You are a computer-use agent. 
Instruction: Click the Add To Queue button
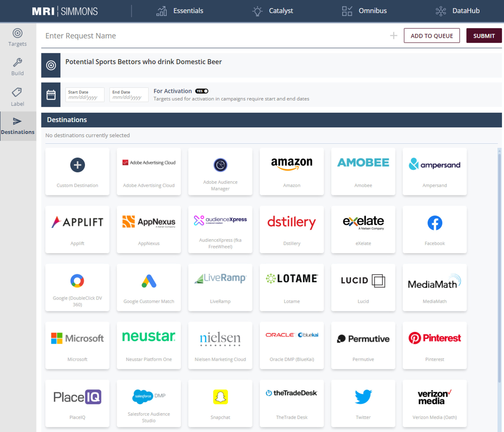432,36
